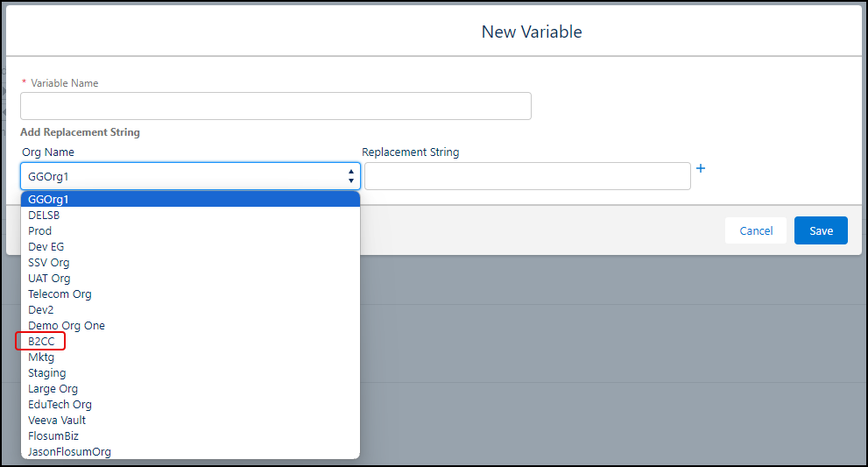Select Staging from the dropdown list

coord(190,373)
